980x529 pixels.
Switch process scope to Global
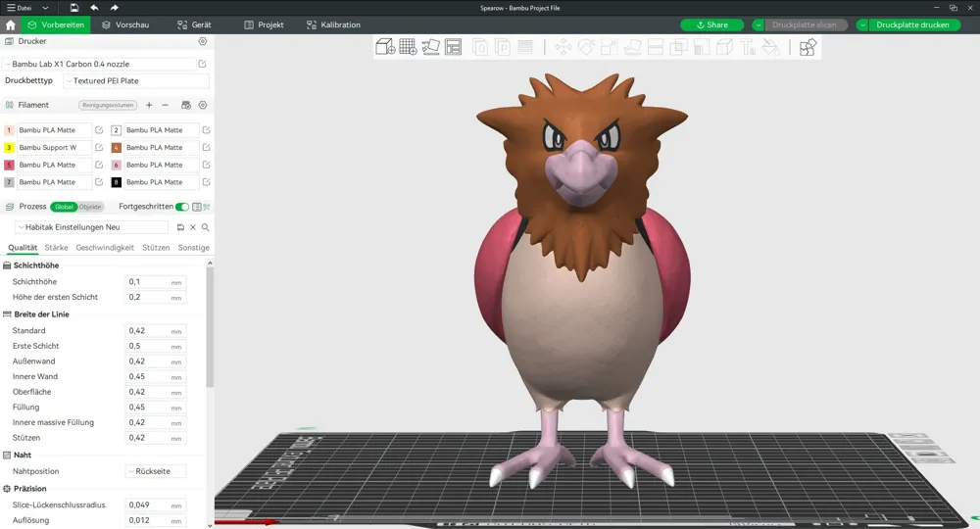64,207
